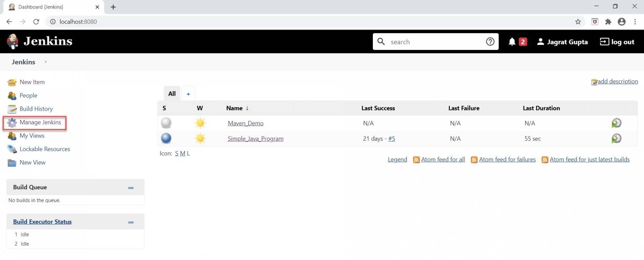Close the Dashboard [Jenkins] tab

97,7
